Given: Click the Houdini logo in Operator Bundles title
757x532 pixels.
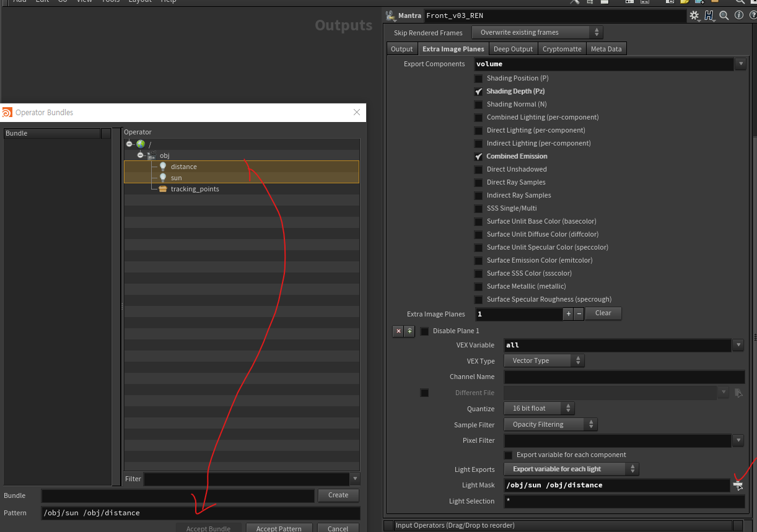Looking at the screenshot, I should click(7, 112).
